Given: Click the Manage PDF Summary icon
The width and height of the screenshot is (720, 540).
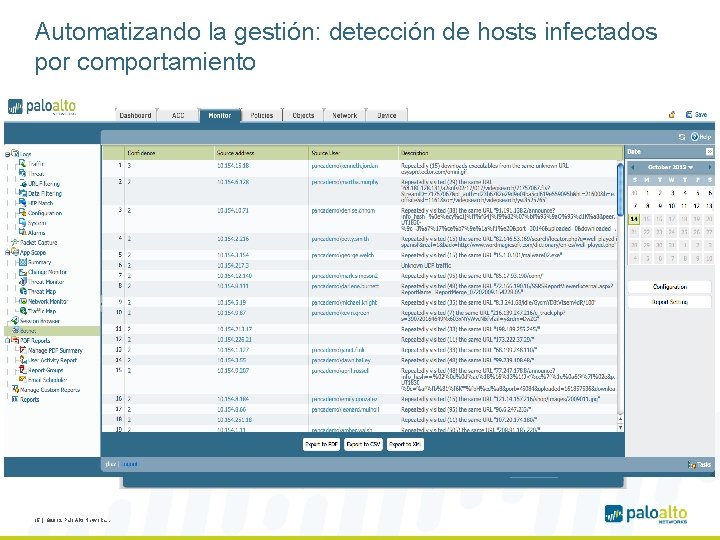Looking at the screenshot, I should 23,350.
